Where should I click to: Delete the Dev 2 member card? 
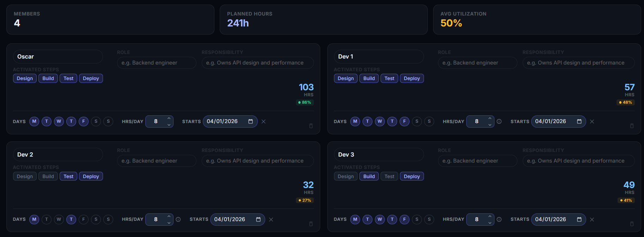click(311, 224)
